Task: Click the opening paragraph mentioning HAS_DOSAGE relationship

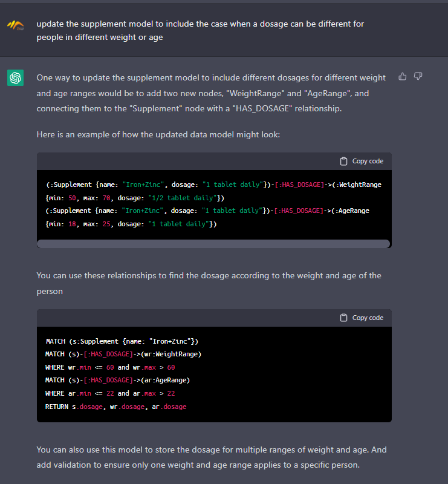Action: click(x=211, y=93)
